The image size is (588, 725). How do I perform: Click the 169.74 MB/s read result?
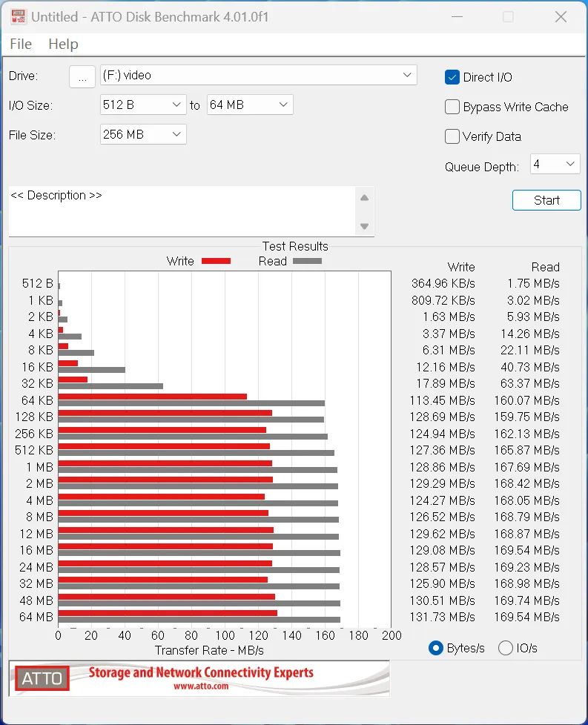[x=527, y=600]
